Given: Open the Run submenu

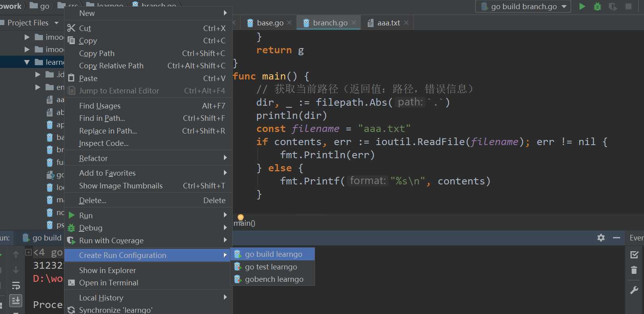Looking at the screenshot, I should [148, 215].
